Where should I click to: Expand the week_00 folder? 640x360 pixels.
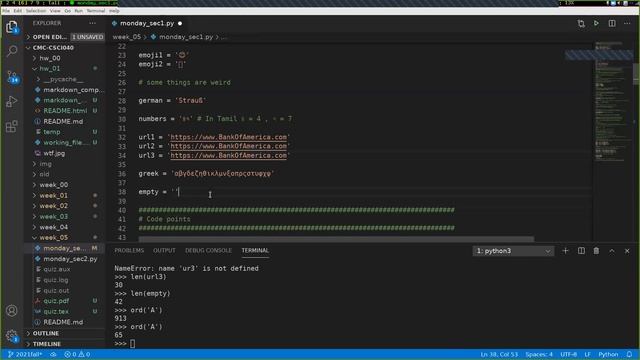tap(65, 185)
